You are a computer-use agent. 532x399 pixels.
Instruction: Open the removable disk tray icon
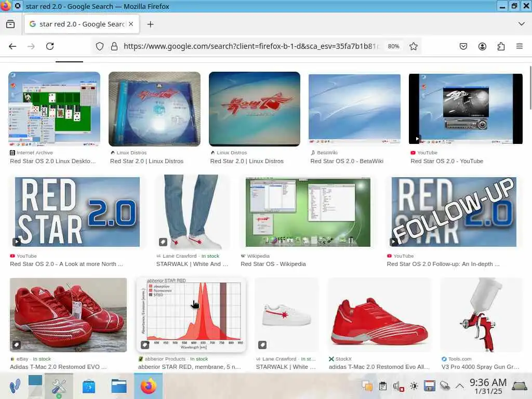(429, 386)
